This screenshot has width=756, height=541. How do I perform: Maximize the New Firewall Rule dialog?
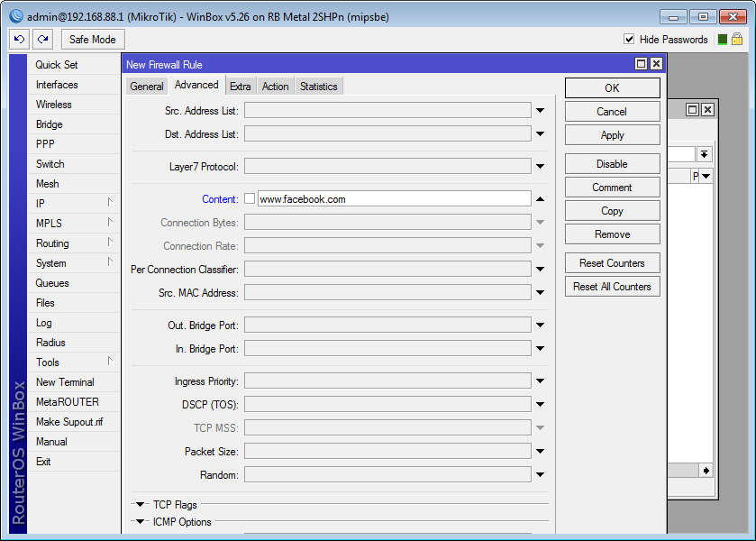click(641, 64)
